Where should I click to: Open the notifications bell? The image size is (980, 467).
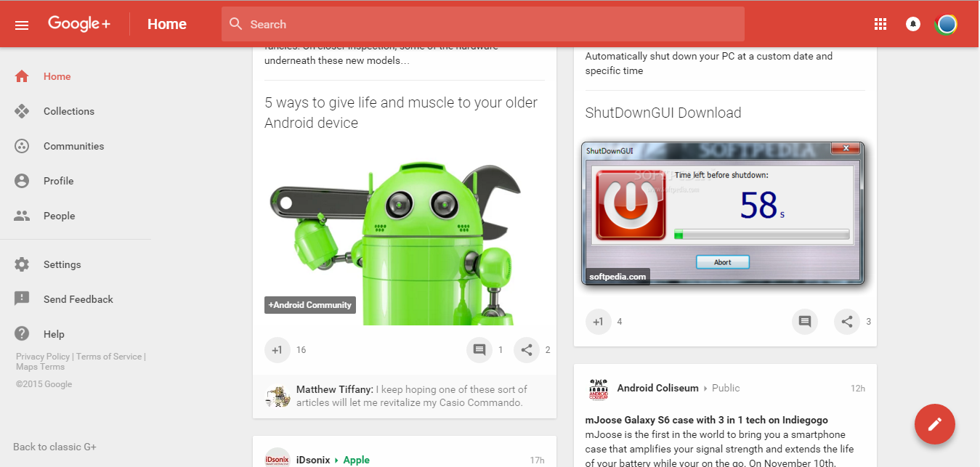(913, 24)
